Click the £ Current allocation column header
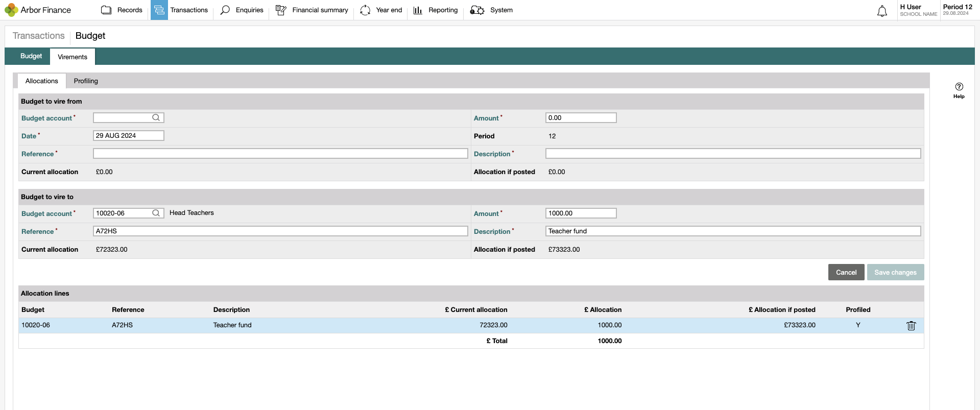Screen dimensions: 980x410 (x=476, y=310)
